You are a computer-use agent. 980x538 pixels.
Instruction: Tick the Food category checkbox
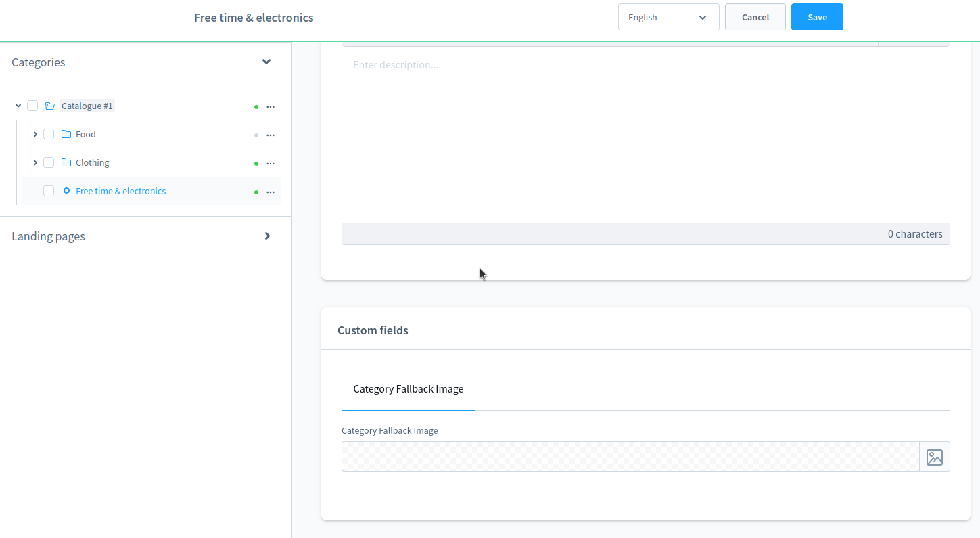[x=49, y=134]
